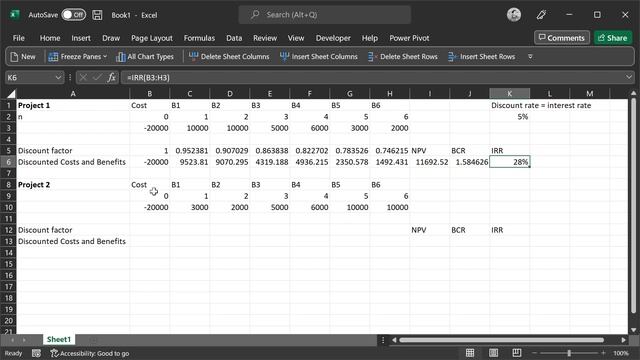Click the Comments button
The height and width of the screenshot is (360, 640).
click(x=562, y=38)
